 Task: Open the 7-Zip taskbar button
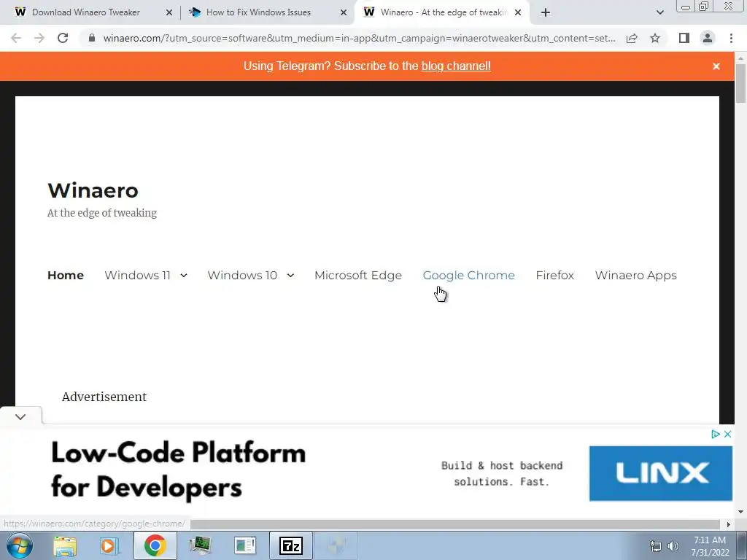290,545
